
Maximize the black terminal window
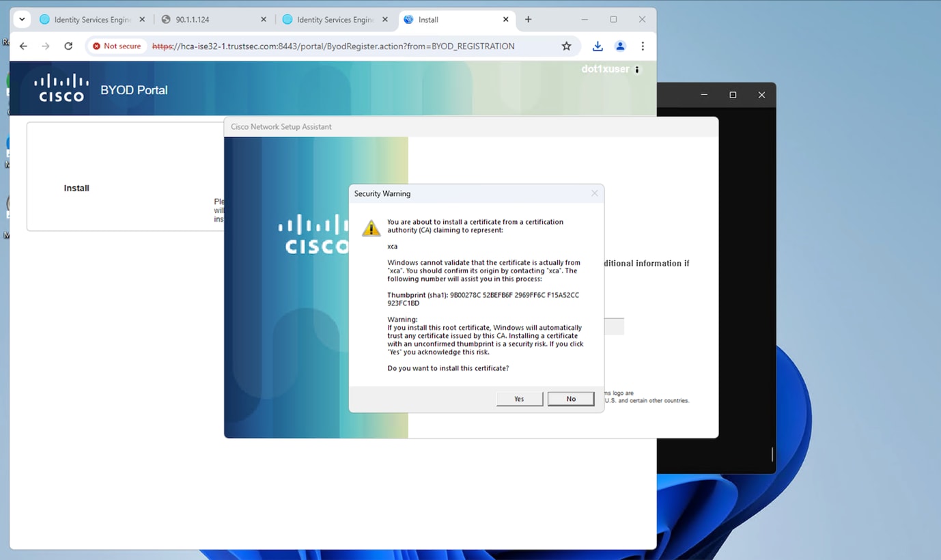click(733, 95)
